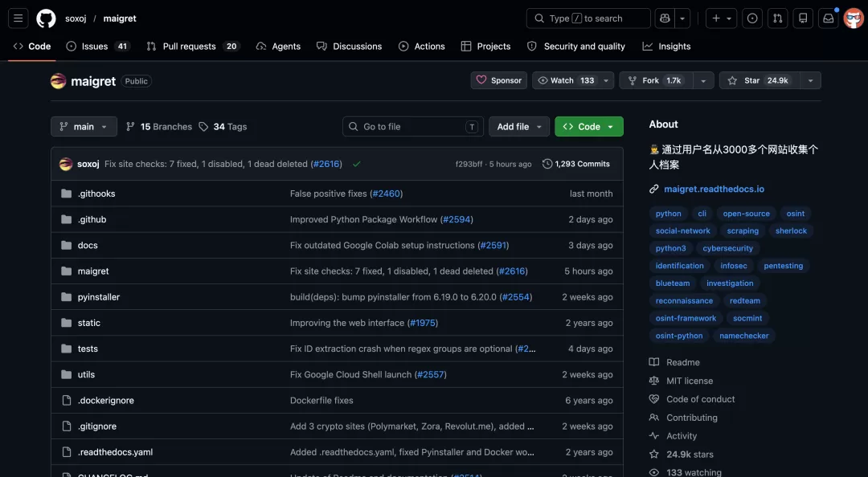Open the Discussions tab
Screen dimensions: 868x477
[x=350, y=47]
